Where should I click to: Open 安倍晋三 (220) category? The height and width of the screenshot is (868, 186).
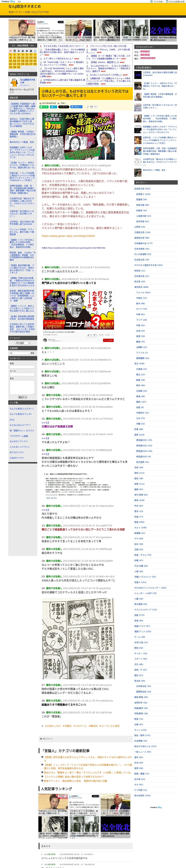coord(143,194)
